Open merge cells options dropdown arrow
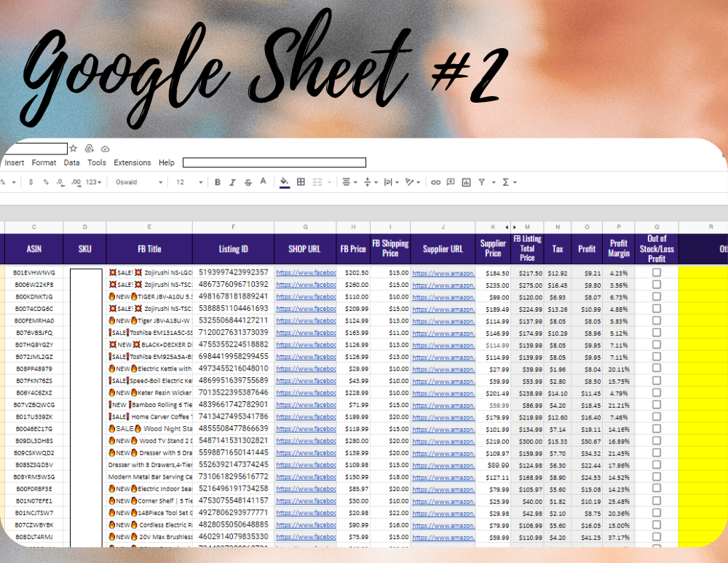Image resolution: width=728 pixels, height=563 pixels. coord(329,182)
